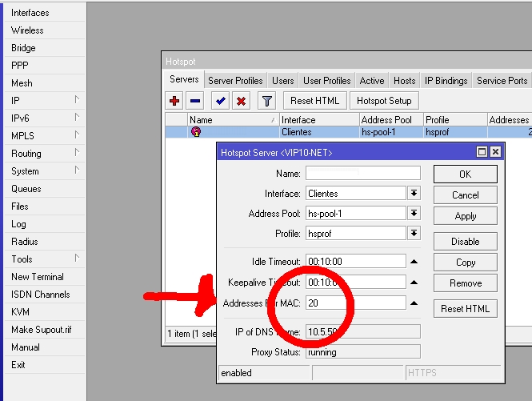Click the Address Pool field hs-pool-1
532x401 pixels.
[355, 214]
